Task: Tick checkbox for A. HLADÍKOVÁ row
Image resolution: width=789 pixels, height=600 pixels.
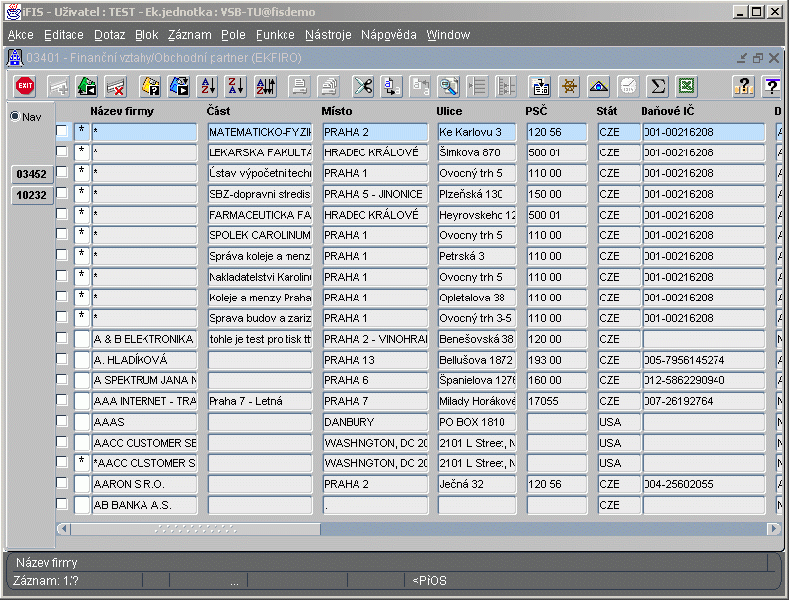Action: pos(61,359)
